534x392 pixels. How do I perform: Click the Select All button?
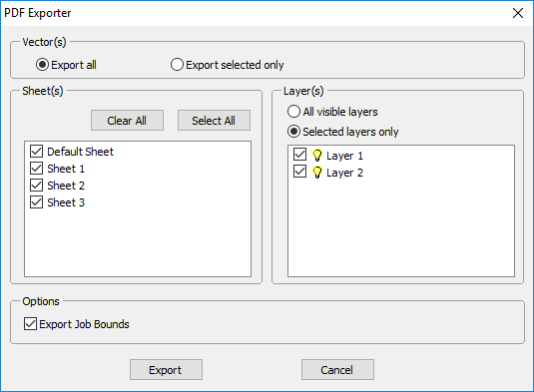[x=214, y=120]
